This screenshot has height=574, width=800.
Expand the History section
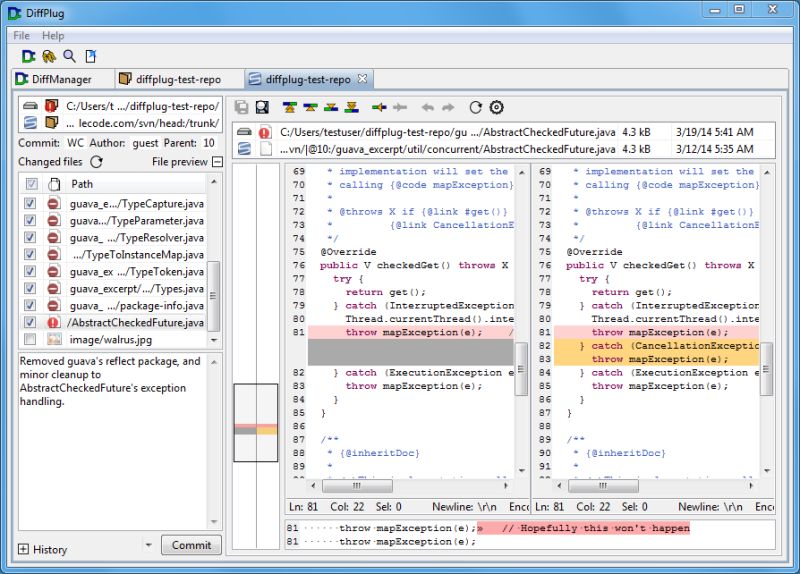23,549
